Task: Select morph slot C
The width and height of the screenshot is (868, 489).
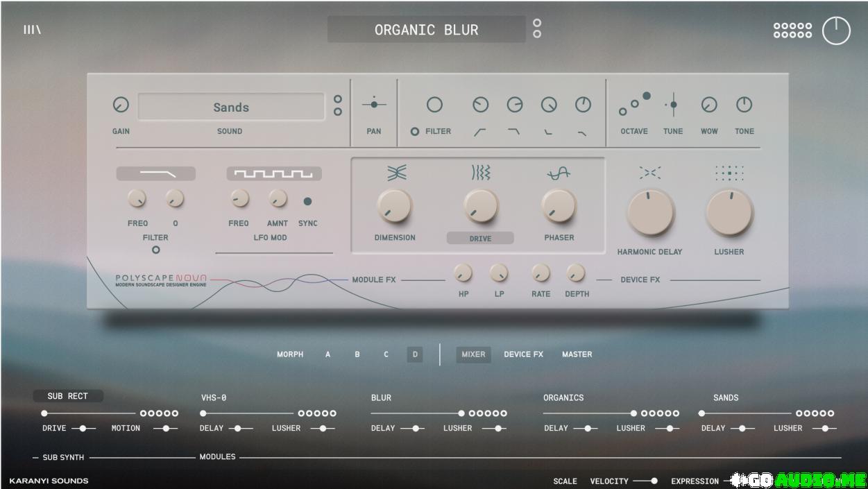Action: coord(386,354)
